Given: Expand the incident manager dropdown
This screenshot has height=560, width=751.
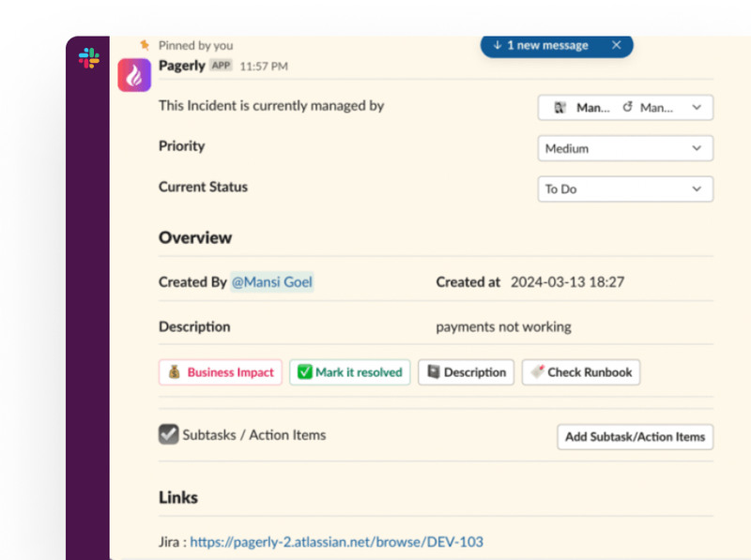Looking at the screenshot, I should coord(697,107).
